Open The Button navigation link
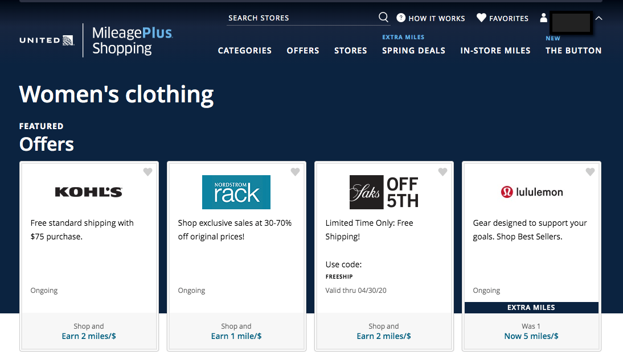Screen dimensions: 623x364 573,51
